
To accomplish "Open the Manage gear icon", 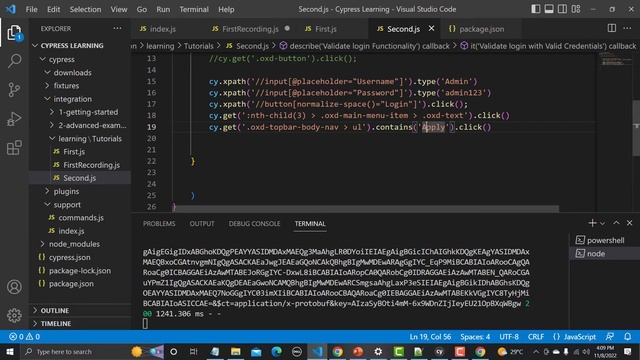I will (x=14, y=316).
